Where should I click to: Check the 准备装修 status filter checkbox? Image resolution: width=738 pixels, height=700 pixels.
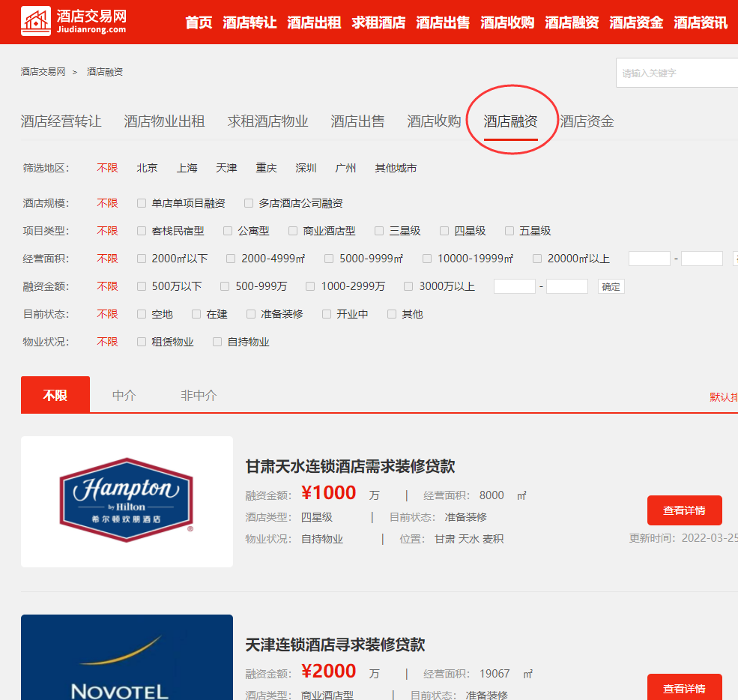(251, 315)
